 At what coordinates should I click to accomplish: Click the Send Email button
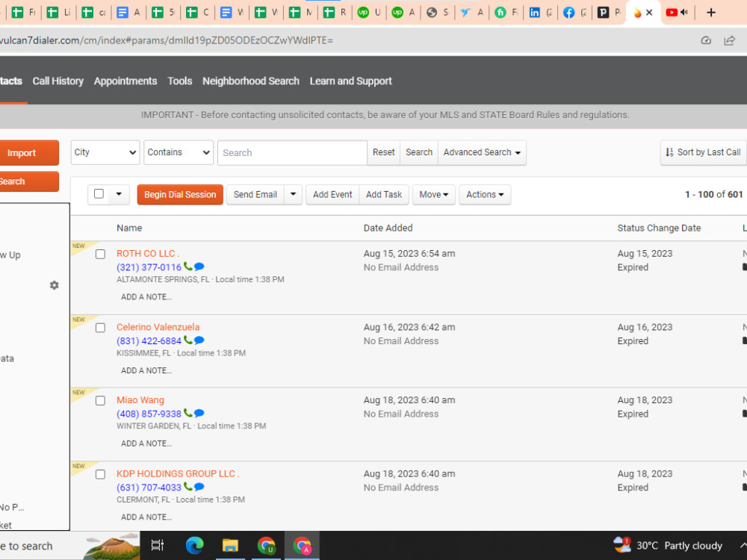click(x=255, y=195)
